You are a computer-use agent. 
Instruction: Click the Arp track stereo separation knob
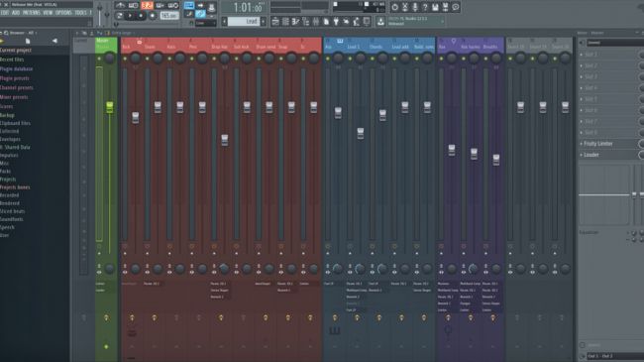tap(338, 269)
